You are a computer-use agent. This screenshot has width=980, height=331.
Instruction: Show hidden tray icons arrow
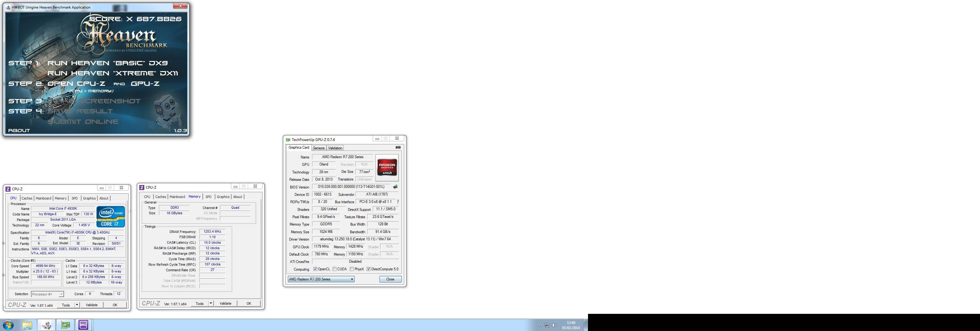[x=539, y=325]
